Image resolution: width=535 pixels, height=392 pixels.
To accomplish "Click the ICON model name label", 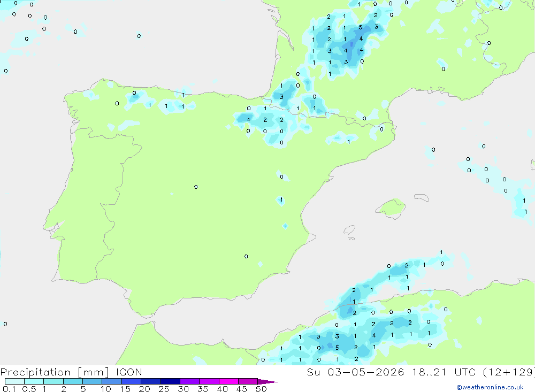I will coord(129,372).
